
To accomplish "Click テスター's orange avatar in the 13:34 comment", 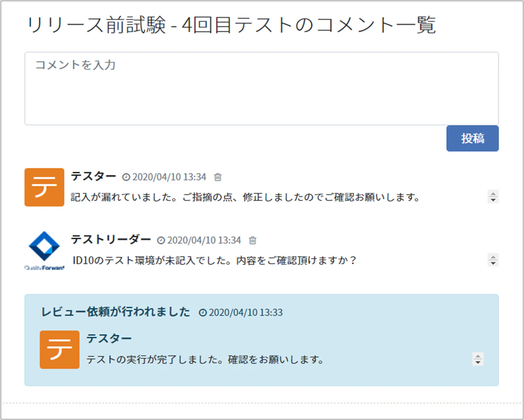I will [x=44, y=187].
